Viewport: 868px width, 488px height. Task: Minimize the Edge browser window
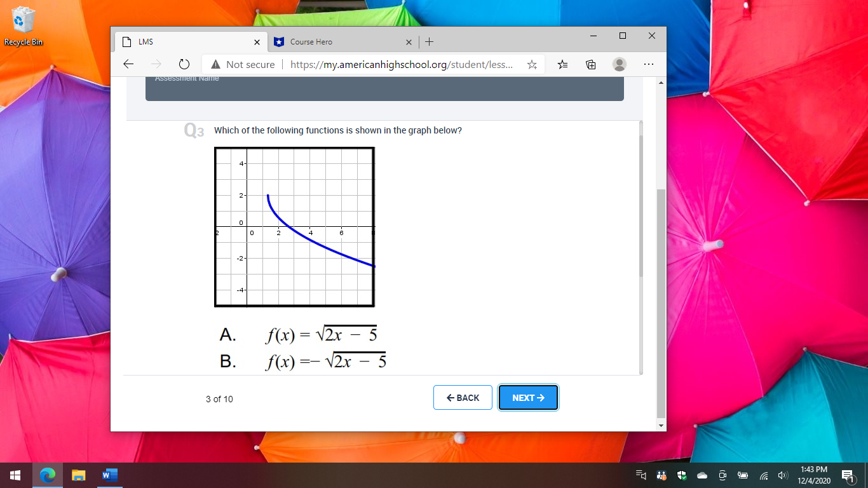(x=593, y=36)
